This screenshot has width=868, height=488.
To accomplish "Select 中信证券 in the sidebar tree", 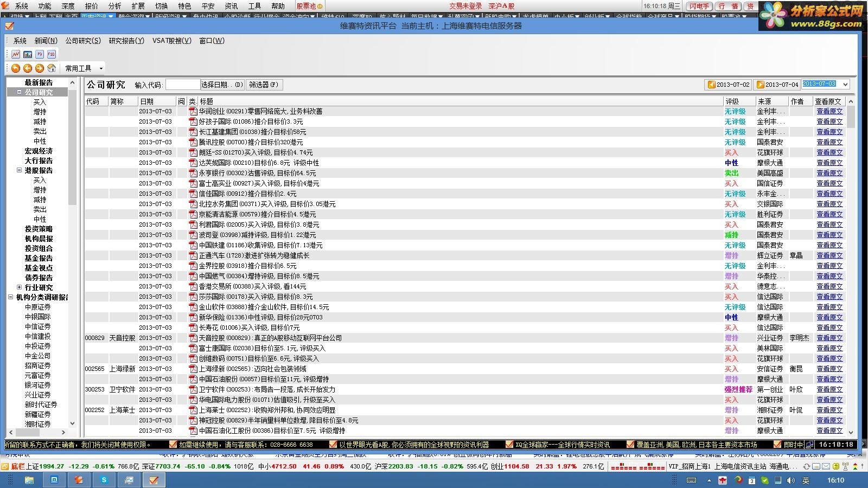I will pyautogui.click(x=38, y=326).
